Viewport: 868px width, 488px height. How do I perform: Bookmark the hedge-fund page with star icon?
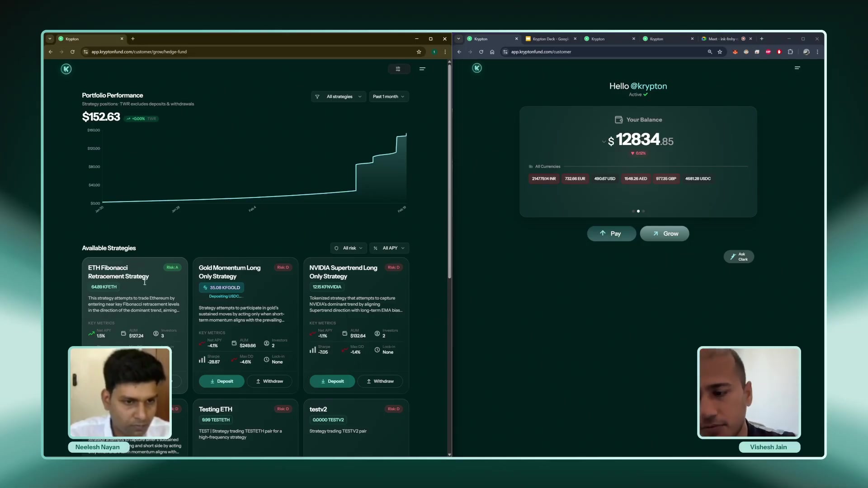coord(419,52)
